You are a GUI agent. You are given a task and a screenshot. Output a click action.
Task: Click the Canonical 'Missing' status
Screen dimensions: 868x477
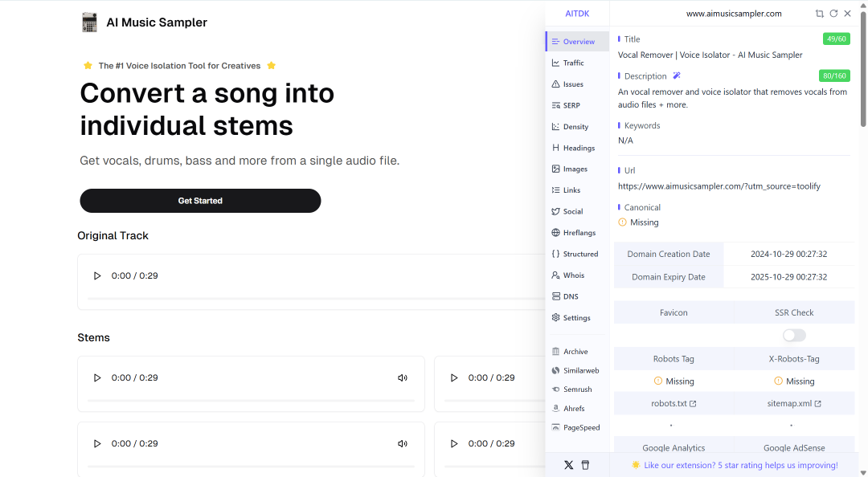[x=638, y=222]
